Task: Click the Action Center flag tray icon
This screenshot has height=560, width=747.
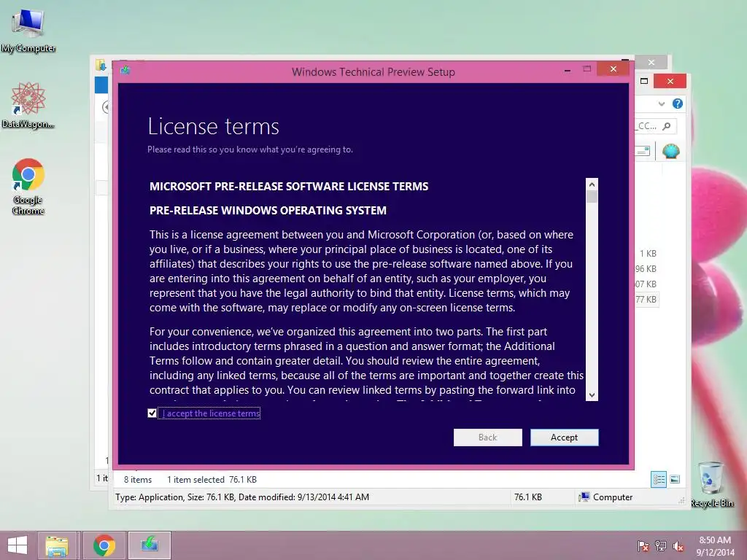Action: pos(643,546)
